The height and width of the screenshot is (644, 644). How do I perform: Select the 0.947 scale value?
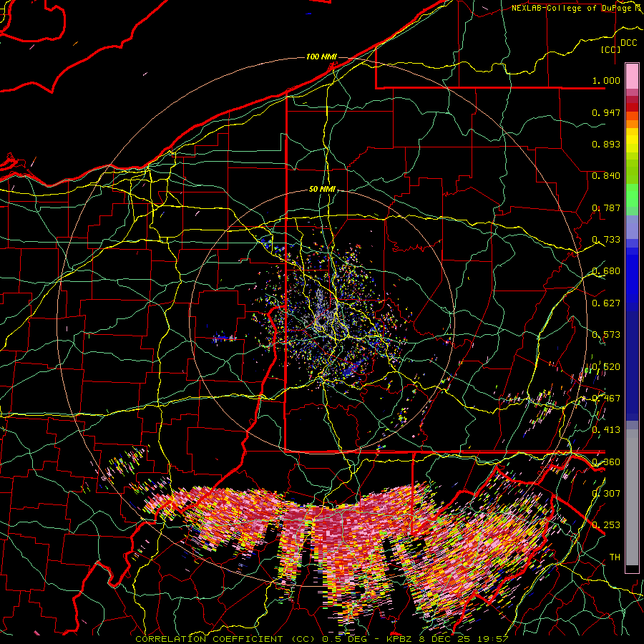(x=606, y=112)
